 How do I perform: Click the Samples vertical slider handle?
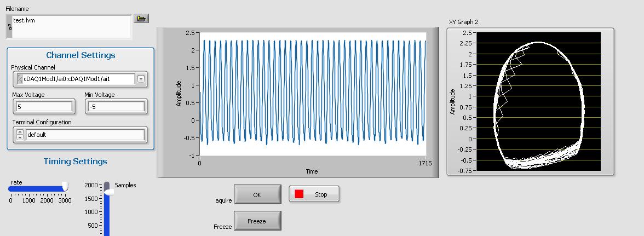click(x=109, y=192)
